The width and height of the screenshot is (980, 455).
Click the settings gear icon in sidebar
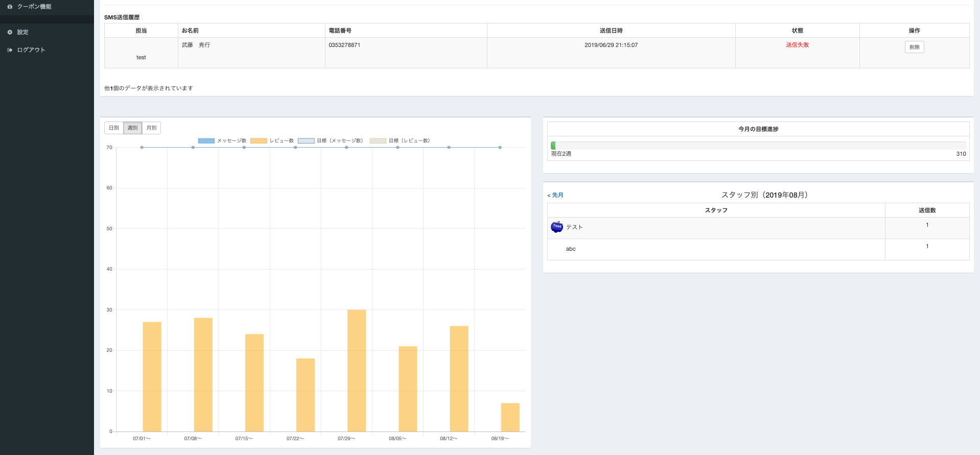click(x=10, y=32)
